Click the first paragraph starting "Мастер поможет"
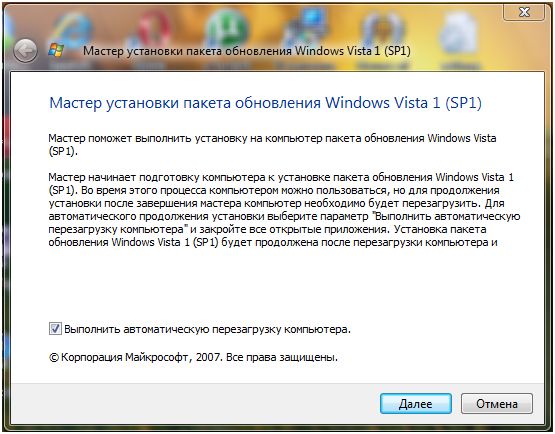Image resolution: width=555 pixels, height=434 pixels. (x=272, y=144)
